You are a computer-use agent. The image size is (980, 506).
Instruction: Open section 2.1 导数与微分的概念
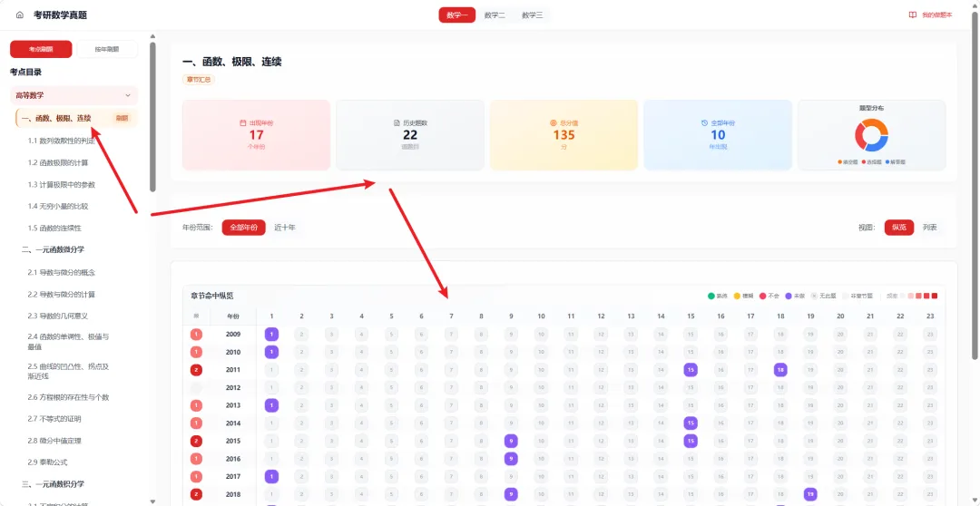pyautogui.click(x=62, y=273)
